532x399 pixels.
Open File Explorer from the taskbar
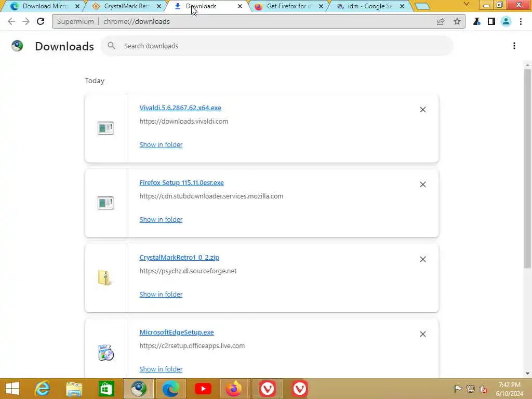coord(74,389)
